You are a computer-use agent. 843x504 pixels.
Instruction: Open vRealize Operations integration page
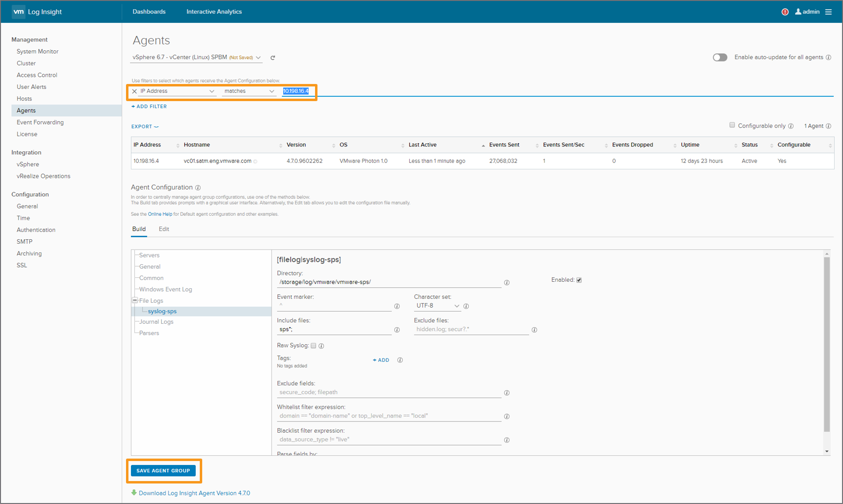(x=43, y=176)
